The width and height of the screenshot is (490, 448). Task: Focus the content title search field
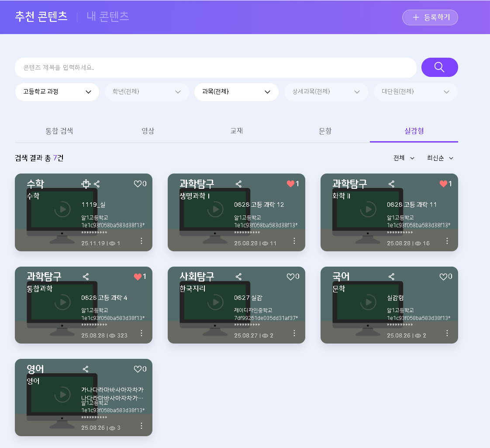pyautogui.click(x=215, y=68)
